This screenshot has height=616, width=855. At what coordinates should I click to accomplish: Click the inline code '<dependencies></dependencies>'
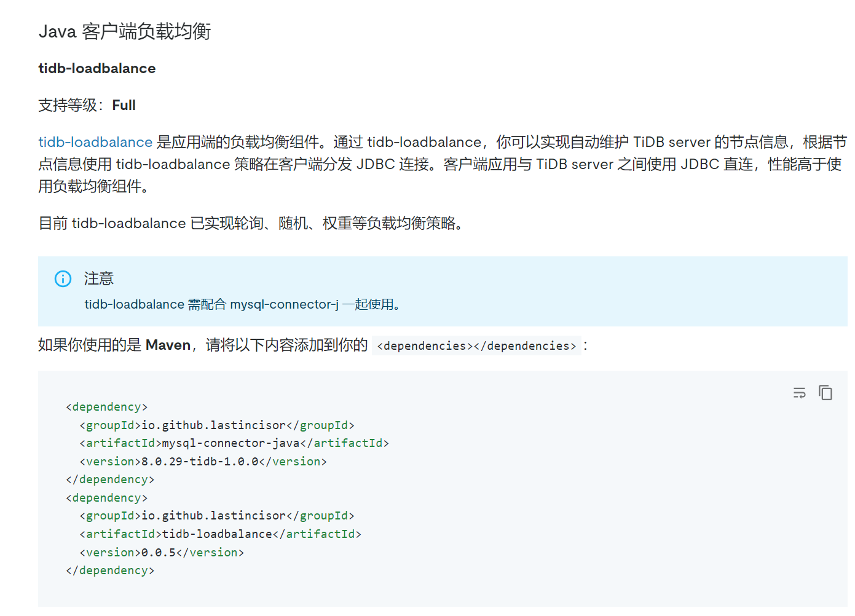click(476, 346)
